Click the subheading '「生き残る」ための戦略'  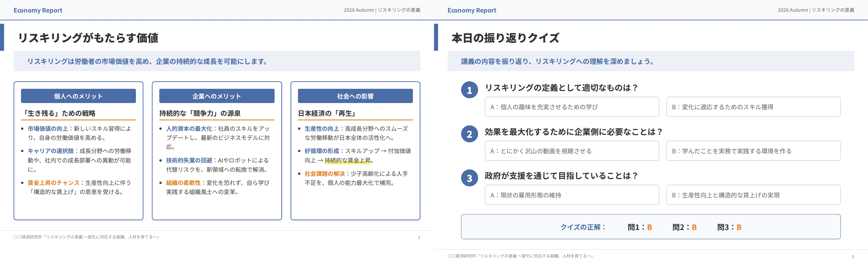(58, 113)
